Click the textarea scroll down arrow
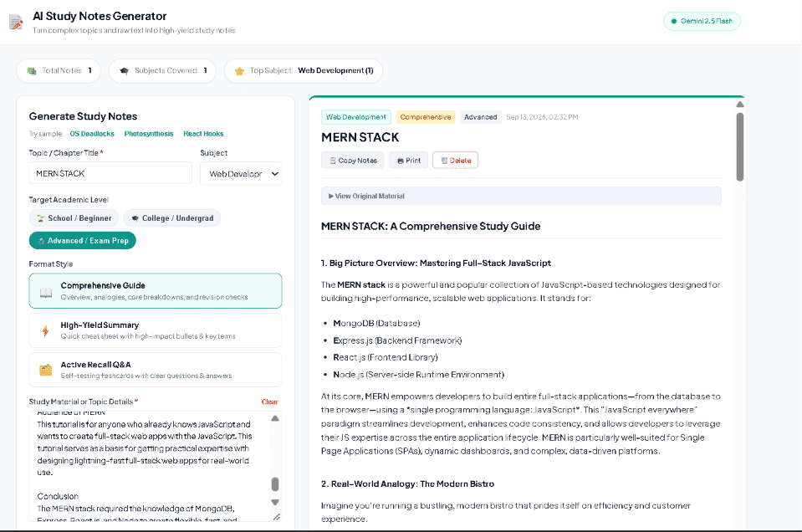Screen dimensions: 802x532 pyautogui.click(x=275, y=503)
